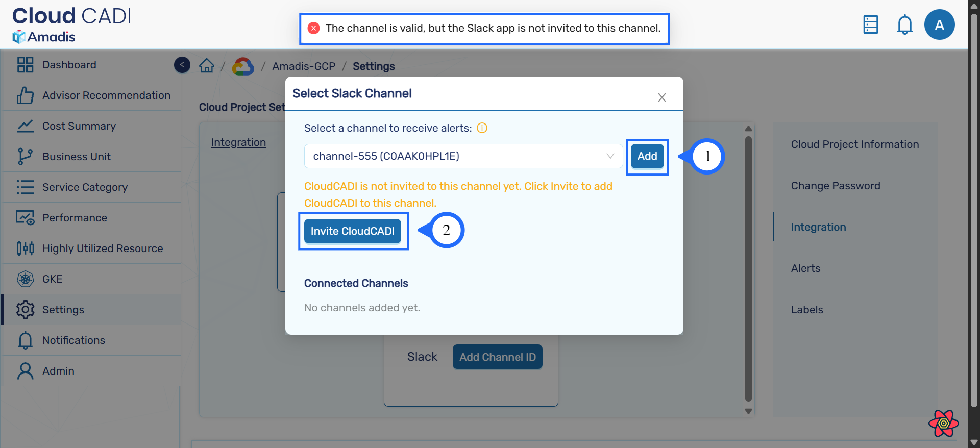The height and width of the screenshot is (448, 980).
Task: Click the Integration underlined link
Action: click(x=238, y=142)
